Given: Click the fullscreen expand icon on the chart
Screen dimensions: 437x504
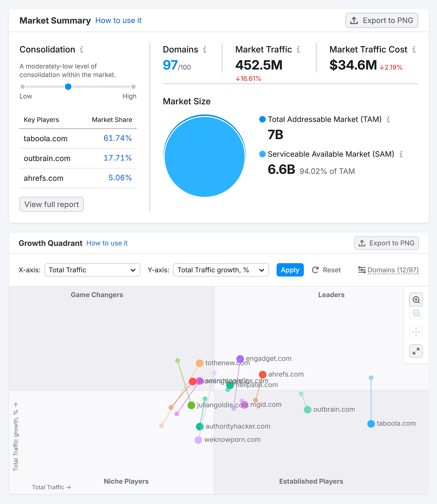Looking at the screenshot, I should coord(416,351).
